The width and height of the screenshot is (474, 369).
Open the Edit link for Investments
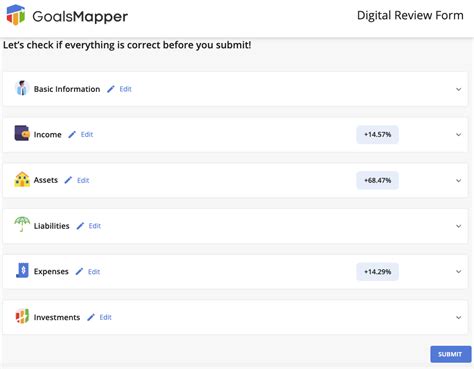106,317
